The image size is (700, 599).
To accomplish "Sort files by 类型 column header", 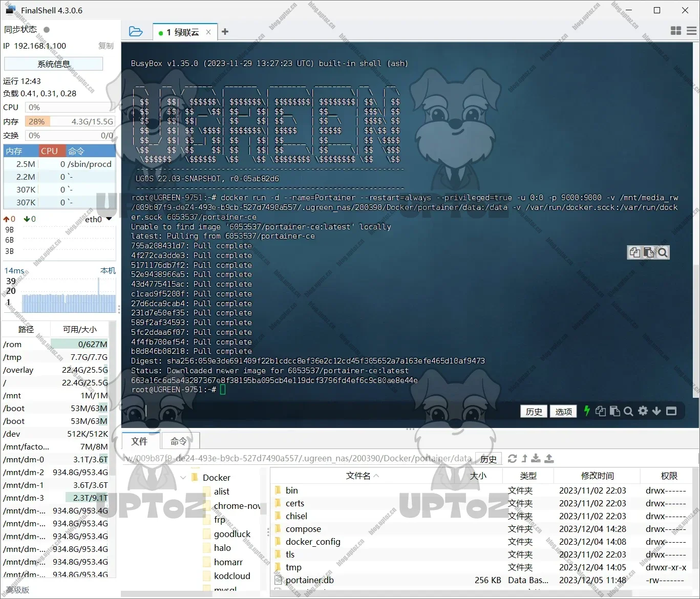I will tap(528, 476).
